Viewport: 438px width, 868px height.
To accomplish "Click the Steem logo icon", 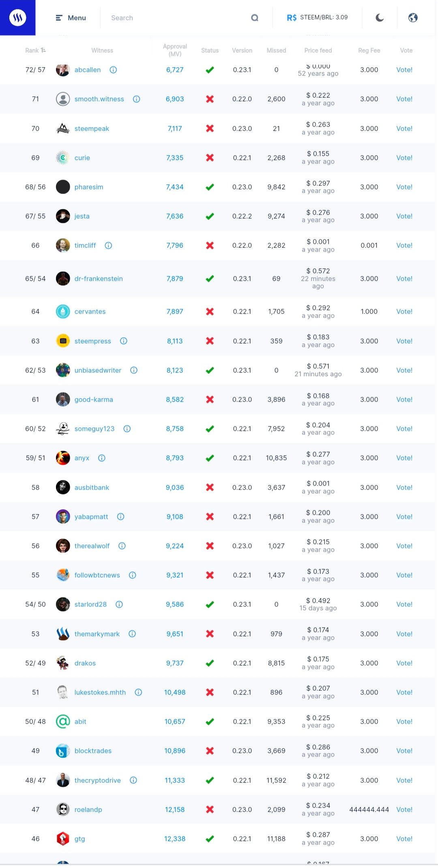I will 17,17.
